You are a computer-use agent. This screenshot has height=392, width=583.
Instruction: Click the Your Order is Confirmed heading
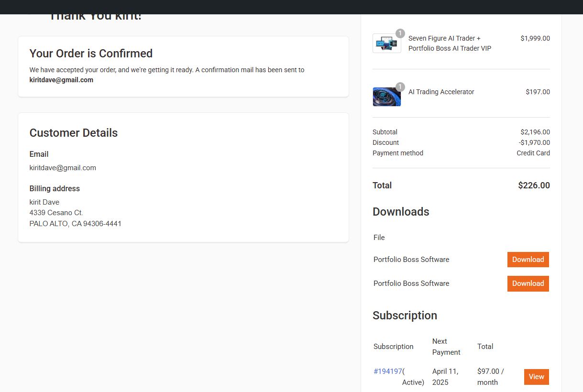click(x=91, y=54)
